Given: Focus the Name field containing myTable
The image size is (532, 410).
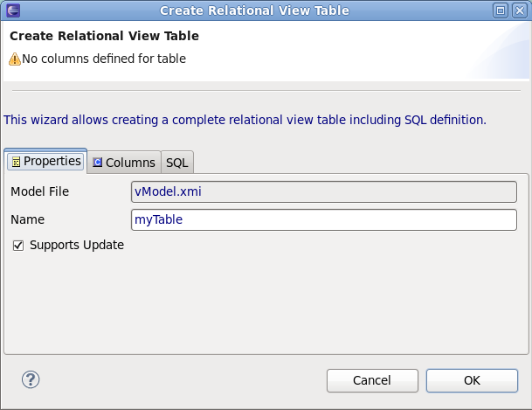Looking at the screenshot, I should (323, 219).
